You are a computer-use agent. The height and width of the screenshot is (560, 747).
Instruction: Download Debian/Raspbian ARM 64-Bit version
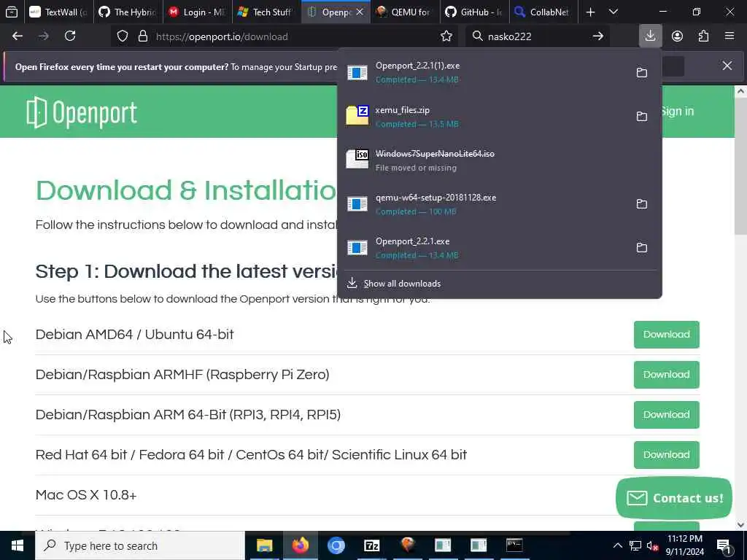tap(667, 415)
